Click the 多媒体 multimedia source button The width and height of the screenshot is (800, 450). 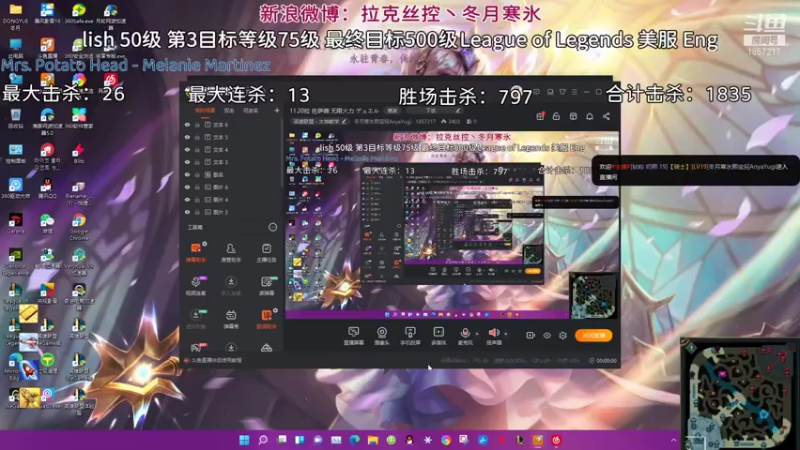438,336
